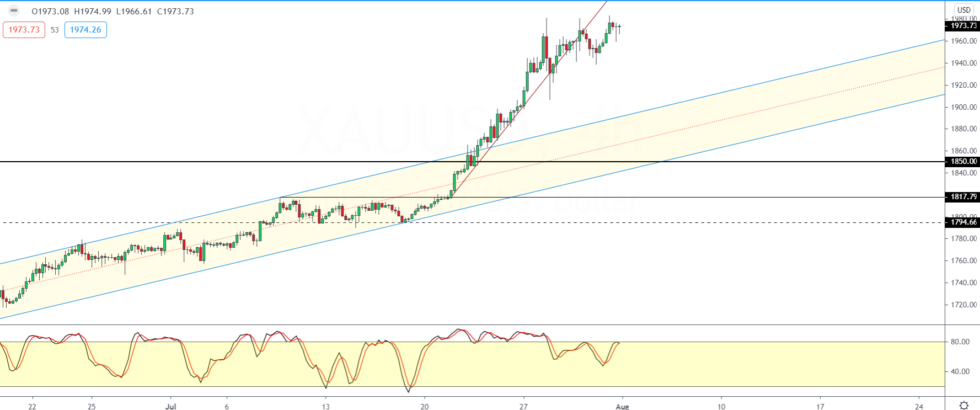Click the 1720.00 price axis tick
This screenshot has height=410, width=980.
(964, 305)
